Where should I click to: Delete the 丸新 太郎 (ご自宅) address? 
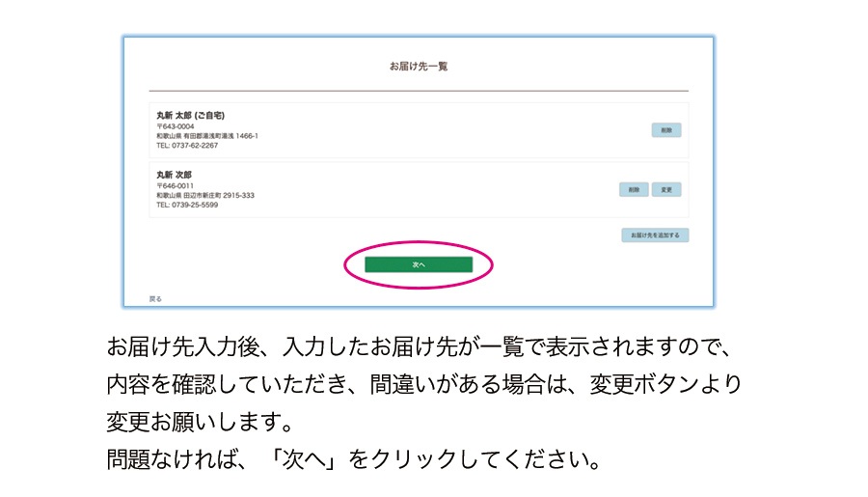pos(665,129)
